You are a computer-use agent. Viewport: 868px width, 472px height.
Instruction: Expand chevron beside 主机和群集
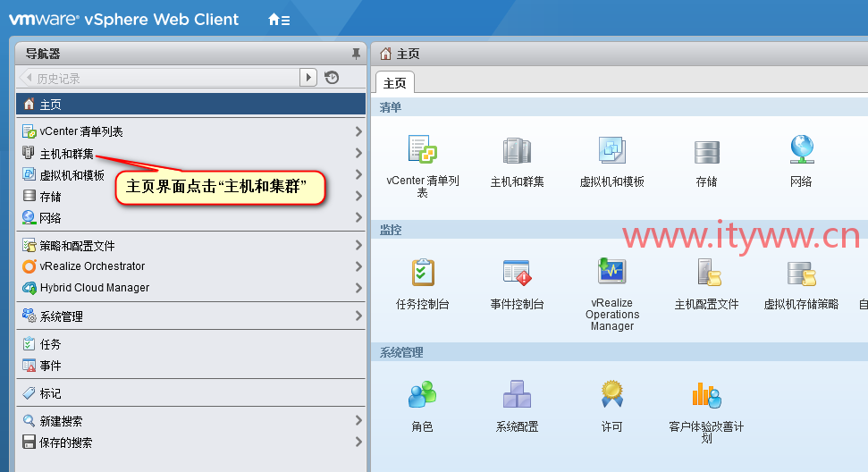(358, 153)
